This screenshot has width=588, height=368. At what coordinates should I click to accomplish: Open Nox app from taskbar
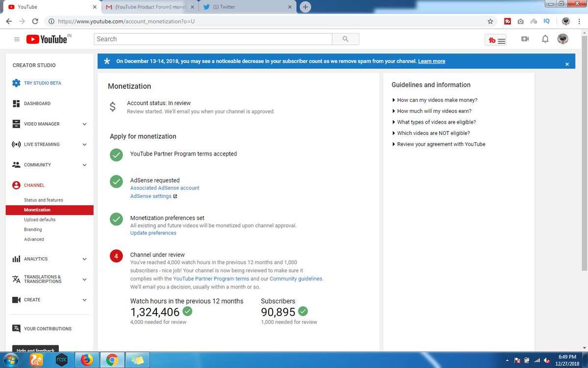click(x=62, y=361)
